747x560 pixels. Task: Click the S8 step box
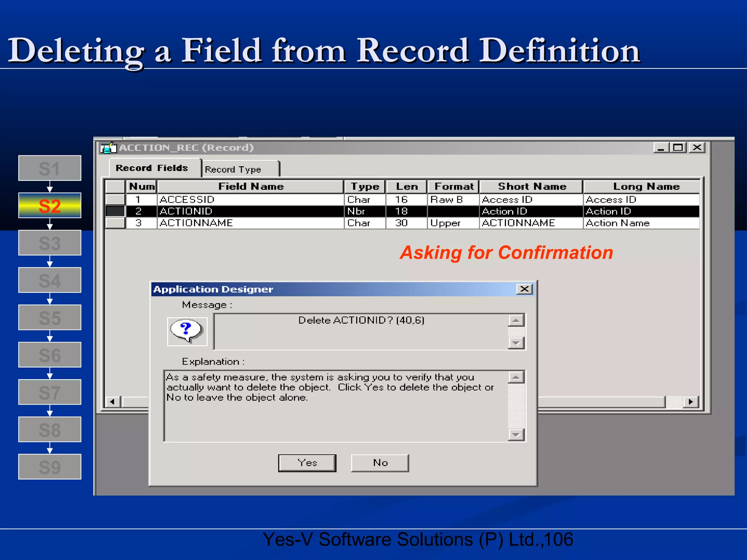50,429
